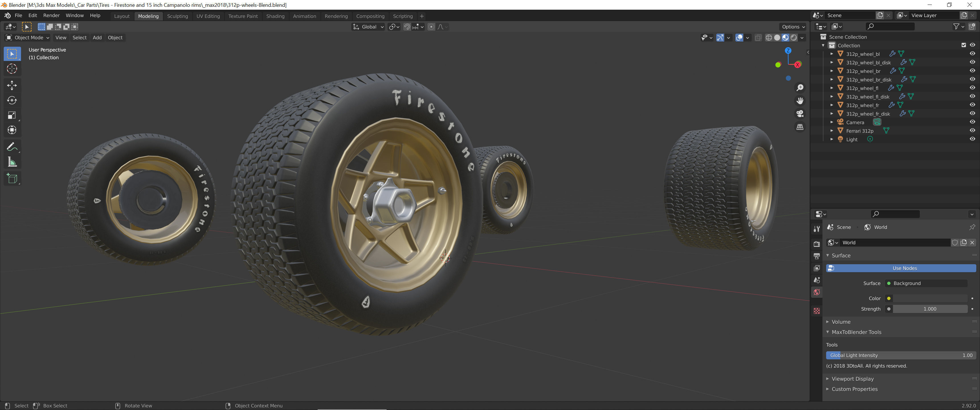Open the viewport Add menu
980x410 pixels.
pos(97,38)
